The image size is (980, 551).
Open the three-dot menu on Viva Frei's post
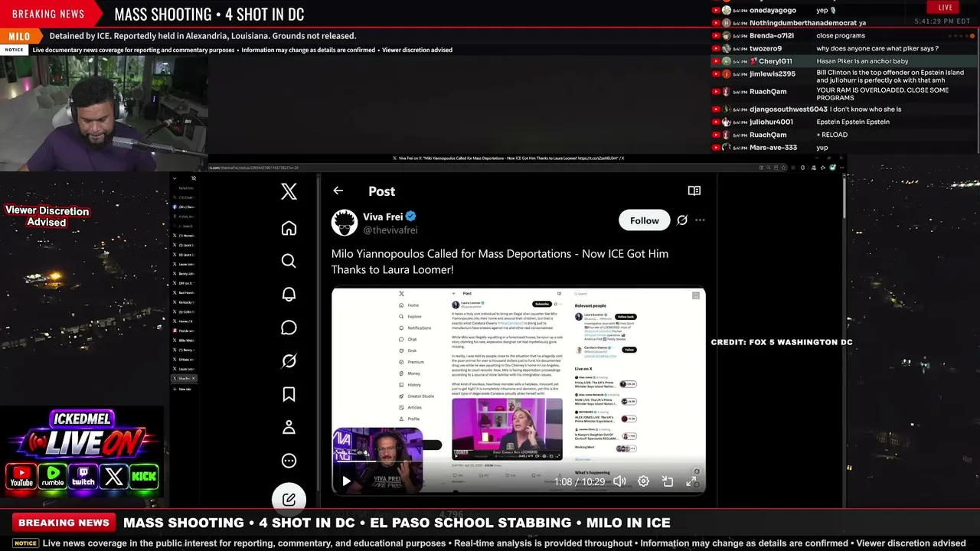click(700, 220)
